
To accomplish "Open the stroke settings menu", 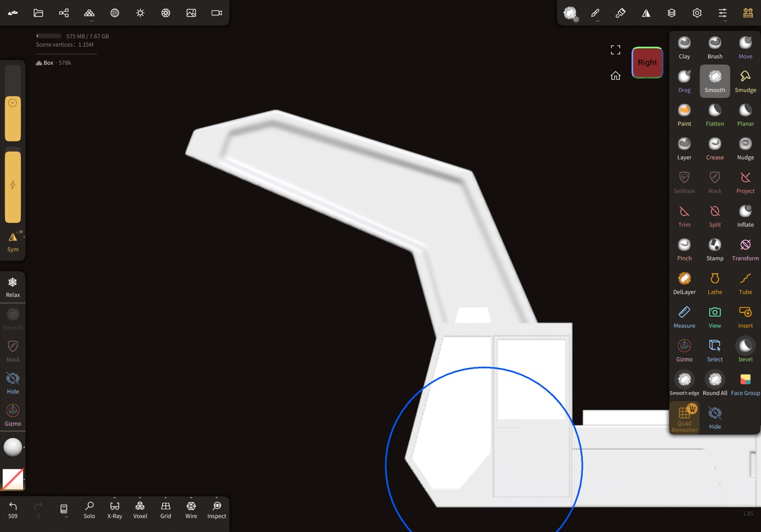I will tap(595, 12).
